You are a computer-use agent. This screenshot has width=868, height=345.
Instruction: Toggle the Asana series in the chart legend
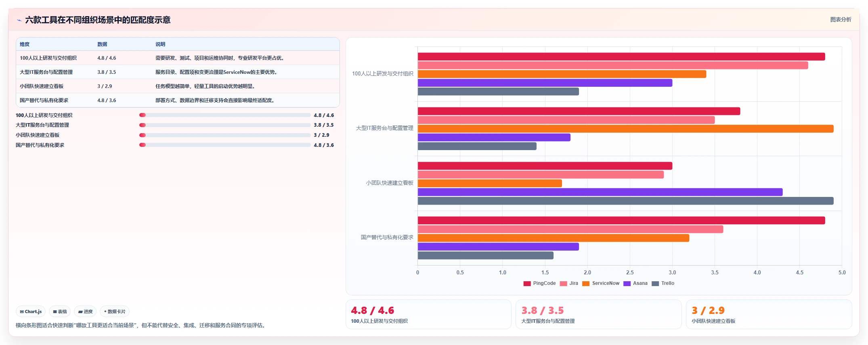(x=635, y=283)
